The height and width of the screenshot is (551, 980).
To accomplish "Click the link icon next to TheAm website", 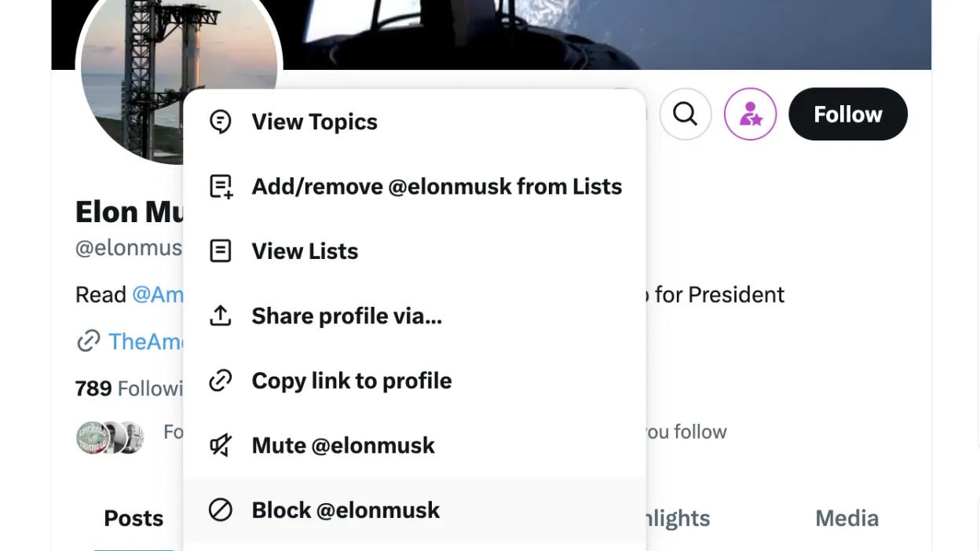I will click(x=88, y=341).
